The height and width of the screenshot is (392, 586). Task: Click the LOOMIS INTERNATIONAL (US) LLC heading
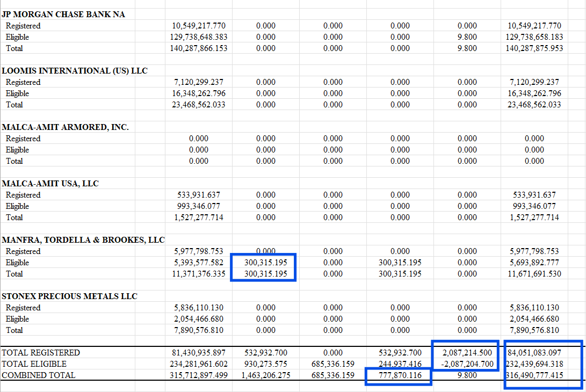74,71
